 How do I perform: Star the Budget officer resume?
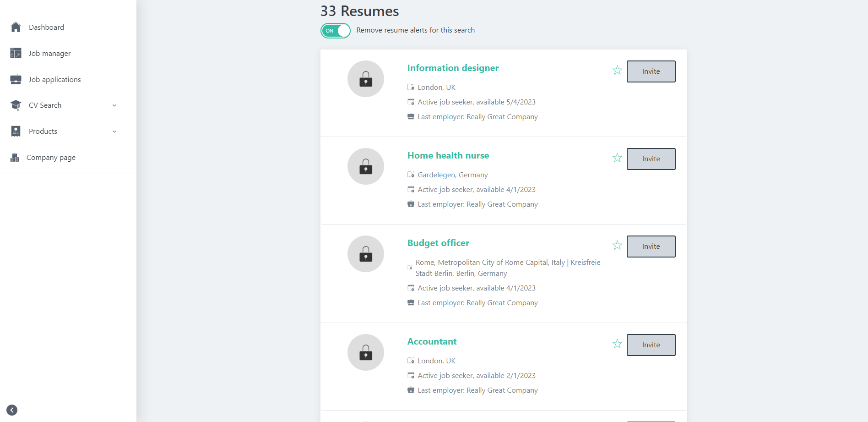tap(617, 246)
